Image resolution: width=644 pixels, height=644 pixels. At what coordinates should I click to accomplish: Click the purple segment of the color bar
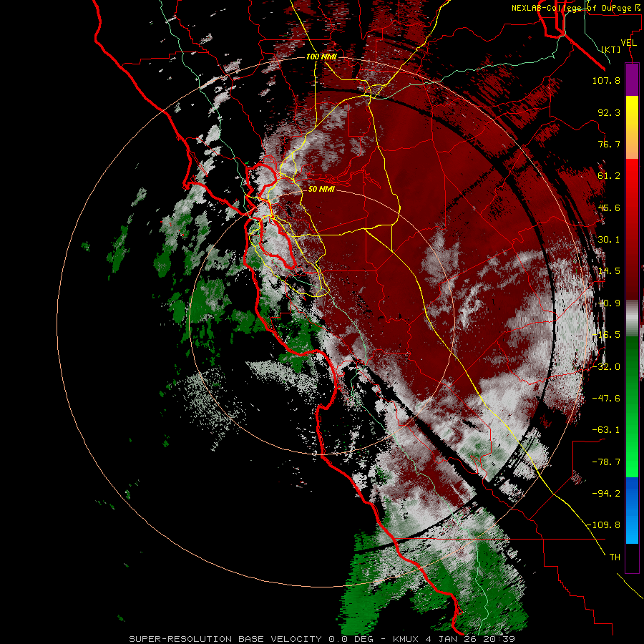[x=632, y=79]
